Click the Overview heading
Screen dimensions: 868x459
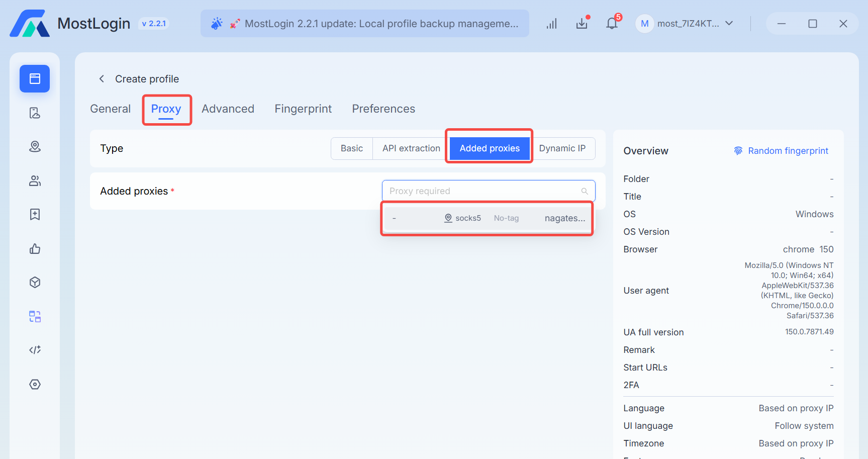[646, 151]
